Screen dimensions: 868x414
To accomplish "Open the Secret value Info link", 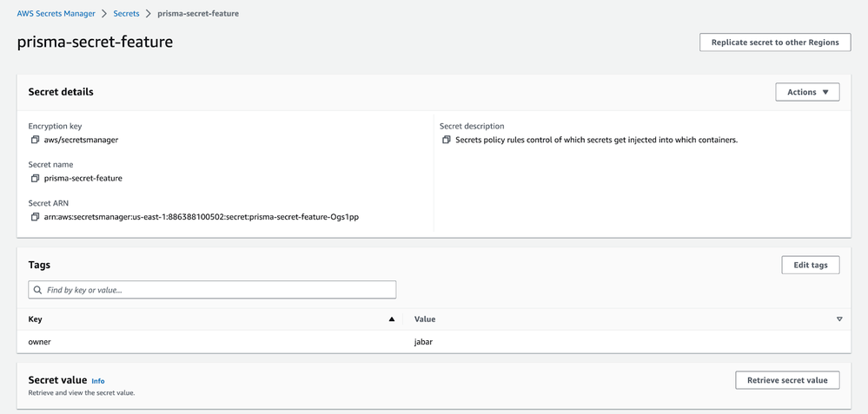I will click(x=98, y=381).
